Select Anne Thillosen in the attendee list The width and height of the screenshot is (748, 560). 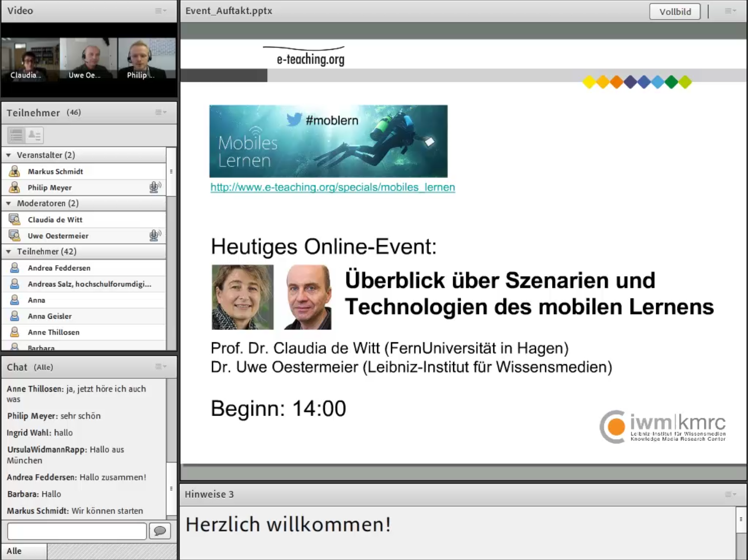[x=84, y=332]
